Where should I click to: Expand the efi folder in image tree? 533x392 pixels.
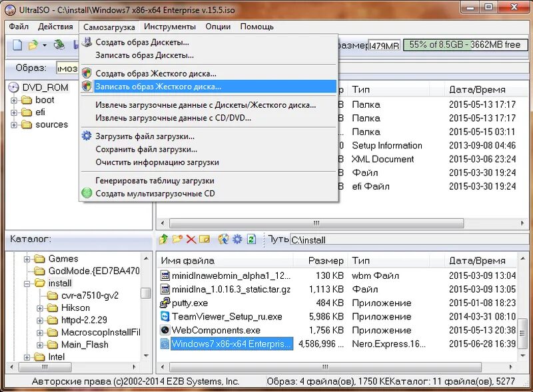click(x=14, y=112)
